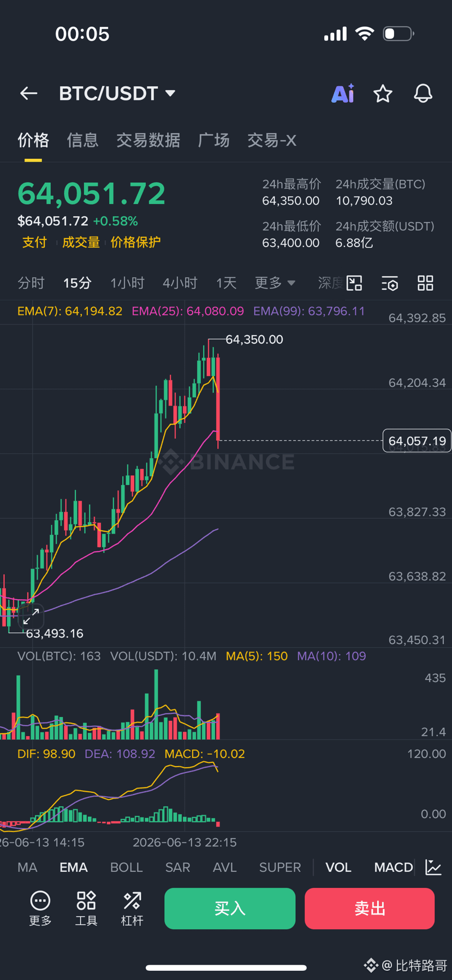452x980 pixels.
Task: Open the 工具 tools icon
Action: pos(86,909)
